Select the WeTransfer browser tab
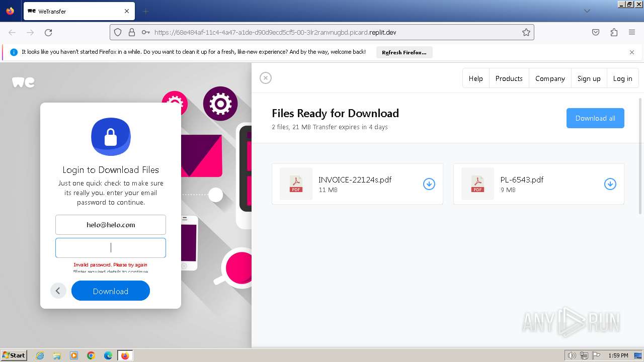Screen dimensions: 644x362 [79, 11]
